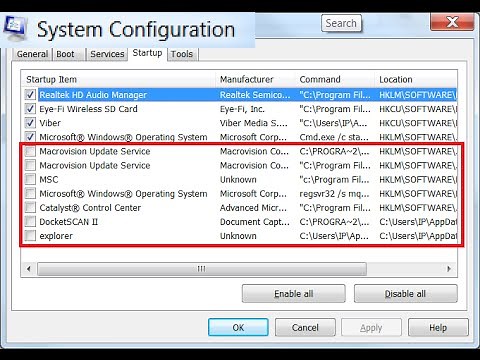
Task: Sort by the Manufacturer column header
Action: (256, 79)
